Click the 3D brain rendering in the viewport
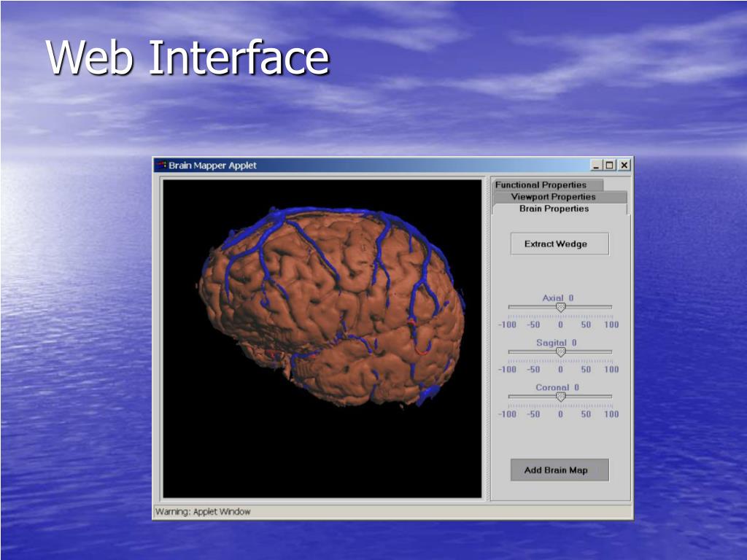The width and height of the screenshot is (747, 560). click(x=332, y=306)
